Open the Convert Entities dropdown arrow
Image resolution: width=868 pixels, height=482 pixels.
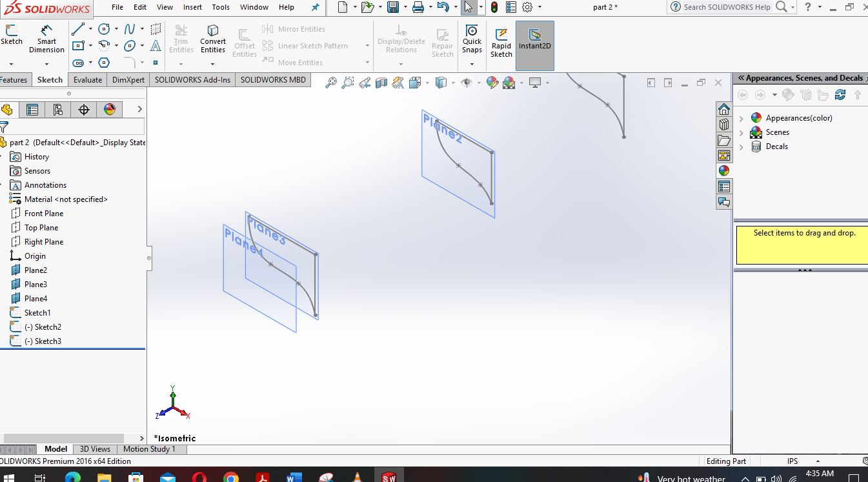pyautogui.click(x=212, y=63)
